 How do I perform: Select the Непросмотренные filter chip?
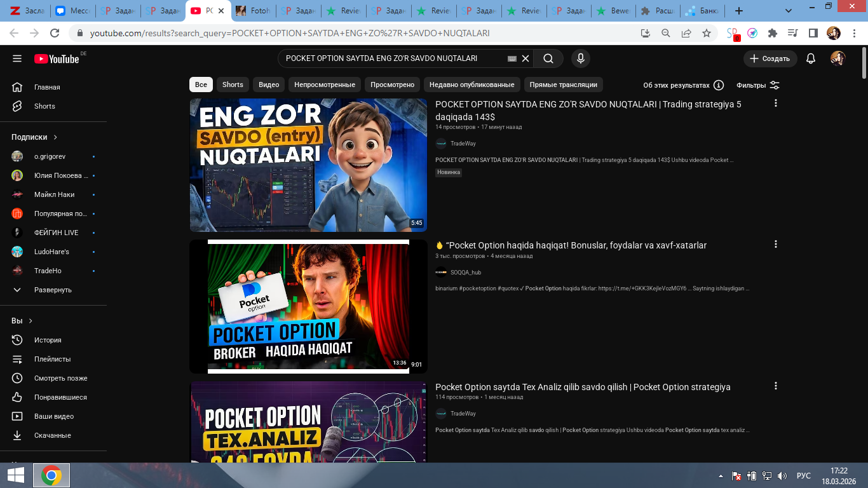(324, 85)
